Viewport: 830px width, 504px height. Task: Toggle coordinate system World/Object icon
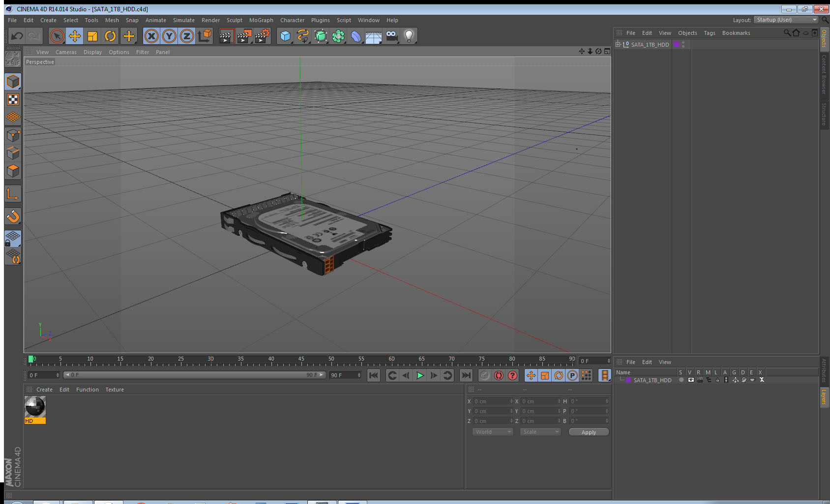click(205, 35)
